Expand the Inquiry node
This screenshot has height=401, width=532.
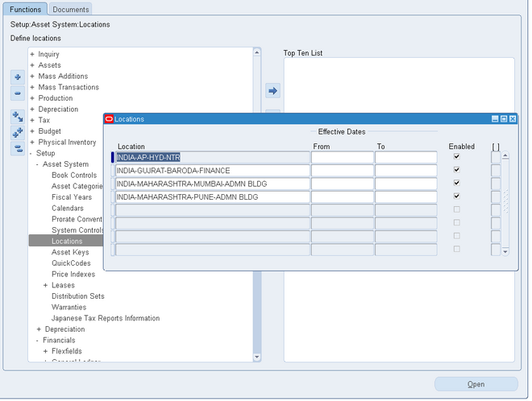click(32, 54)
